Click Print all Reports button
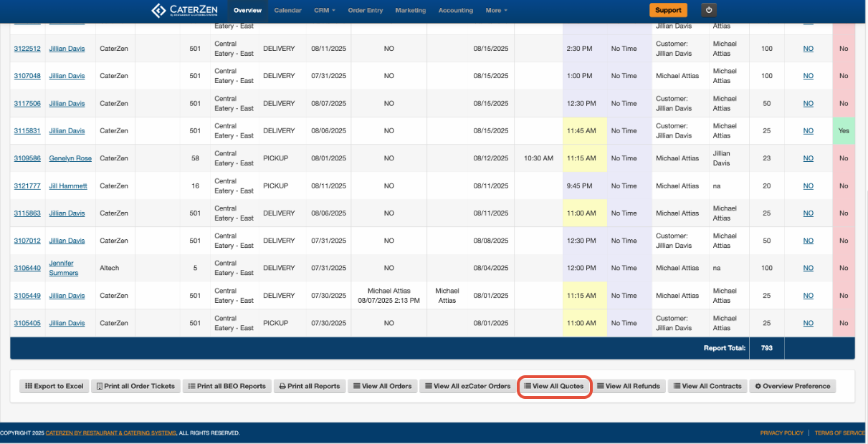 point(310,386)
